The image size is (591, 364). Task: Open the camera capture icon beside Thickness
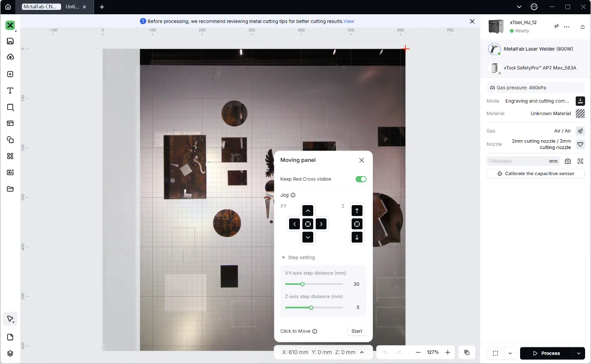[568, 161]
